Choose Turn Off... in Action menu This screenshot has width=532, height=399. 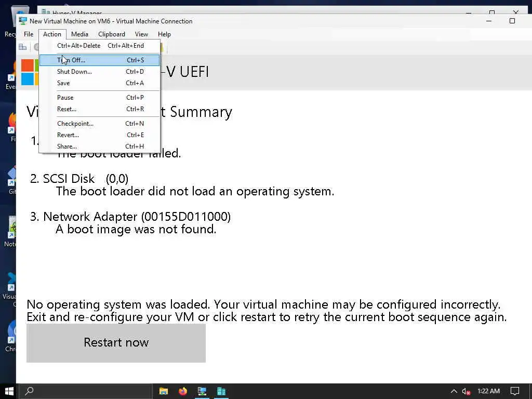[x=99, y=60]
